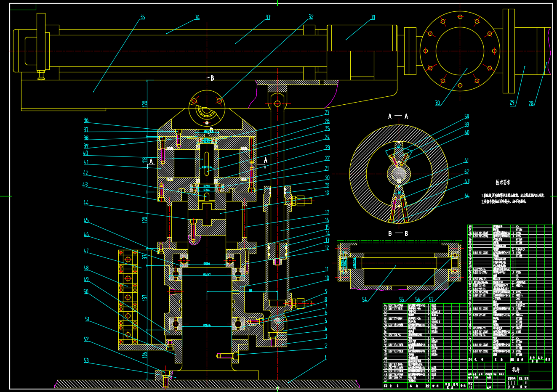Click the center shaft in section A-A
Viewport: 557px width, 392px height.
[398, 174]
